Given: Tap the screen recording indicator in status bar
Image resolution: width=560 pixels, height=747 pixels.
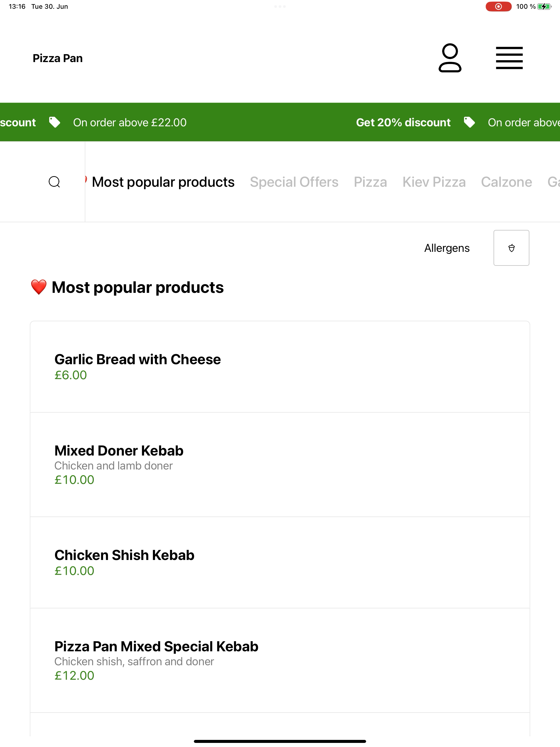Looking at the screenshot, I should (498, 6).
